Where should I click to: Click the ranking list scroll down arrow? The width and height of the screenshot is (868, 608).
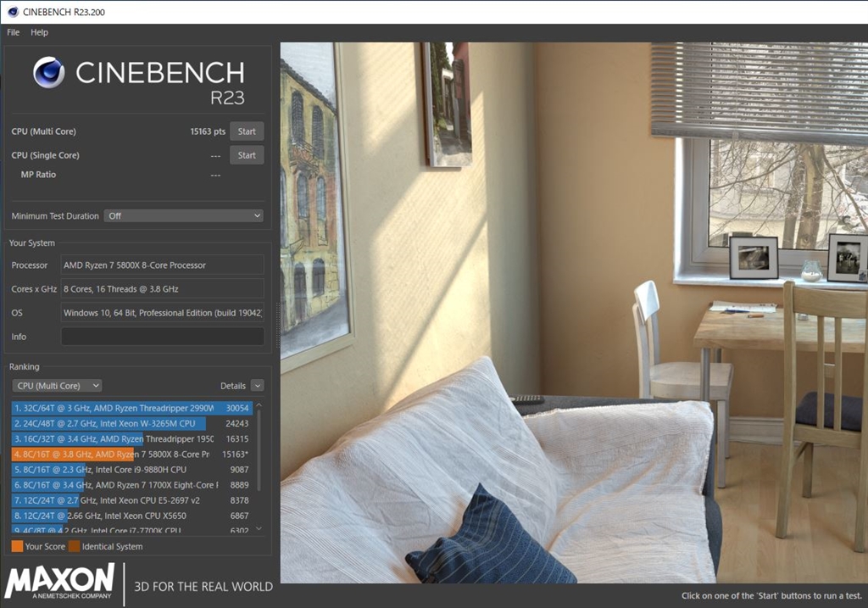(x=259, y=529)
